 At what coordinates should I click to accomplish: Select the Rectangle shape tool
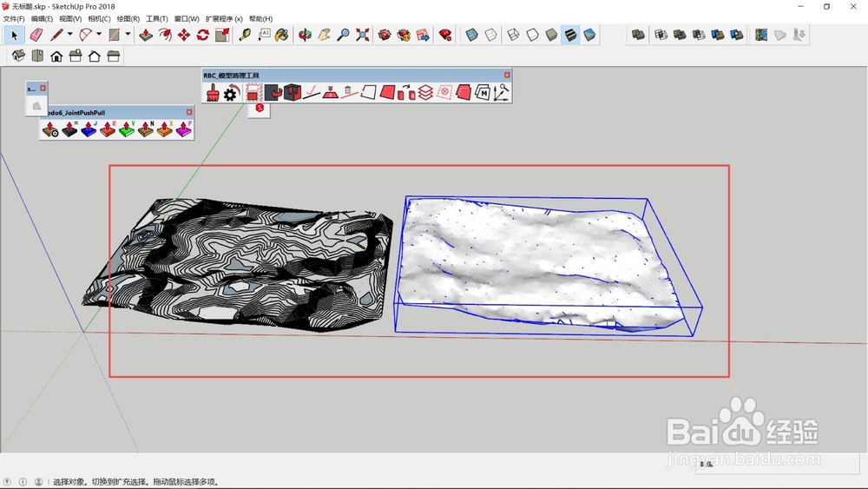pyautogui.click(x=114, y=36)
